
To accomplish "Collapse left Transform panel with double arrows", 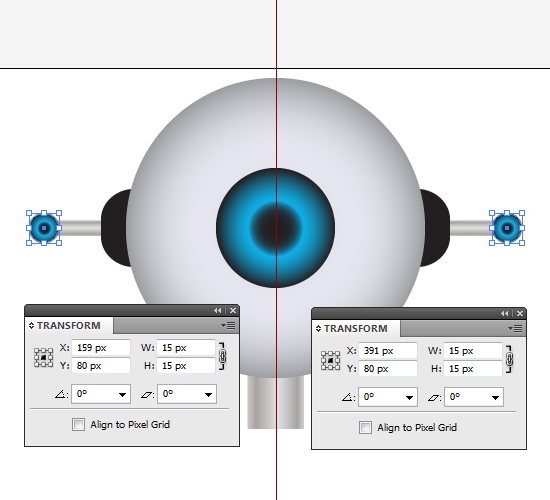I will point(217,311).
